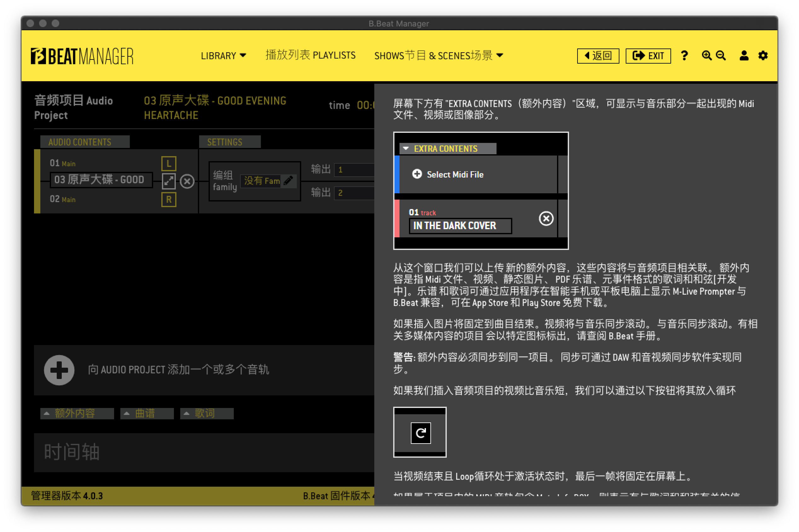The width and height of the screenshot is (799, 532).
Task: Toggle the L left channel button
Action: [x=169, y=164]
